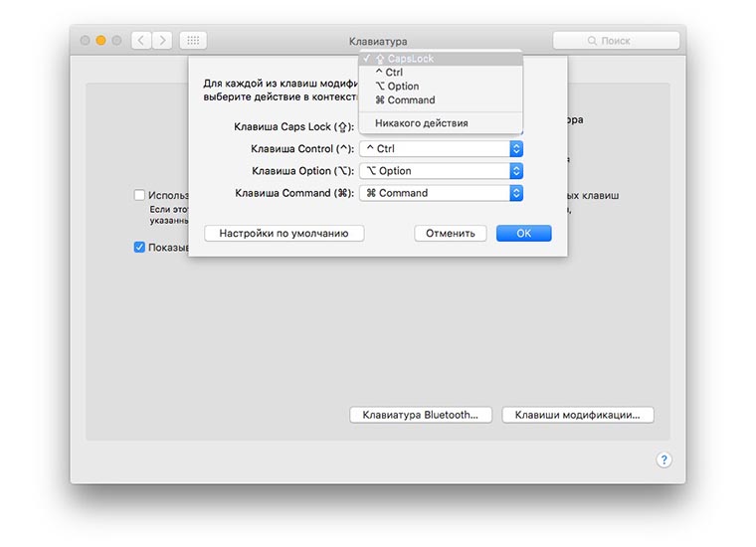Show all preferences grid button
This screenshot has width=756, height=547.
pos(193,41)
